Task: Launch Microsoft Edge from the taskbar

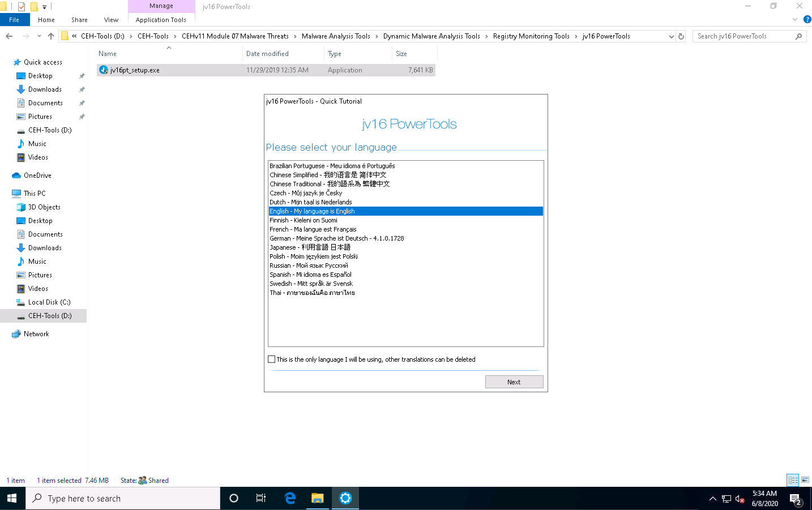Action: (290, 498)
